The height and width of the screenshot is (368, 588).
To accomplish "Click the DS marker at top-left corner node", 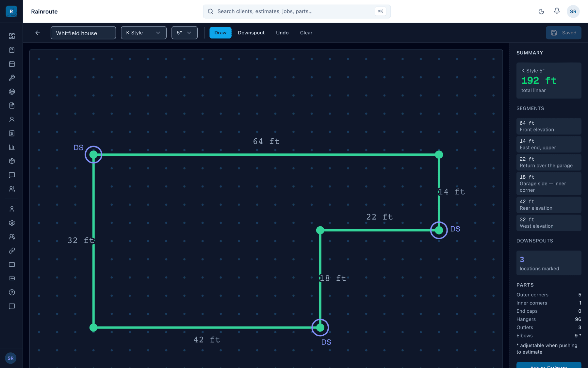I will [x=93, y=154].
